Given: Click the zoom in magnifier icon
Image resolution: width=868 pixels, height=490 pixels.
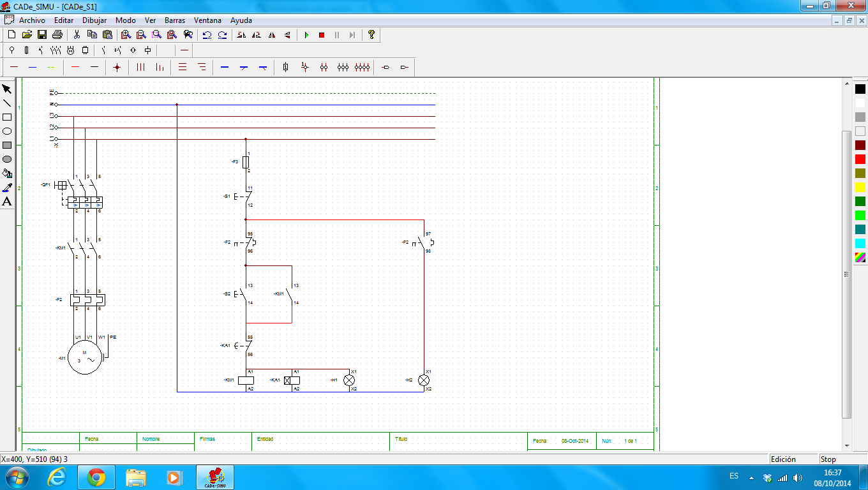Looking at the screenshot, I should point(126,34).
